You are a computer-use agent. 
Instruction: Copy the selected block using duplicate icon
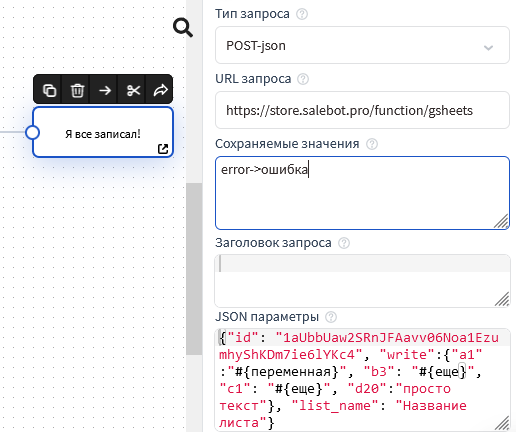(49, 90)
